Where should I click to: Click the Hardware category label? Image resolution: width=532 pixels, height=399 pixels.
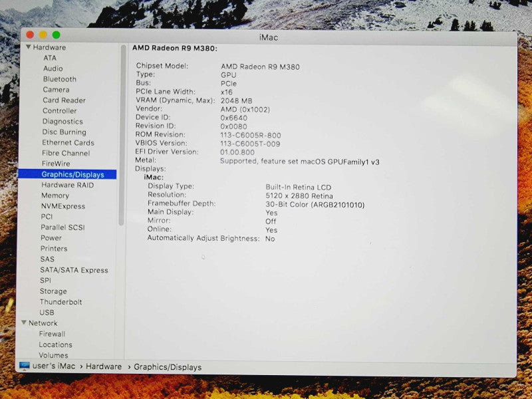point(49,47)
